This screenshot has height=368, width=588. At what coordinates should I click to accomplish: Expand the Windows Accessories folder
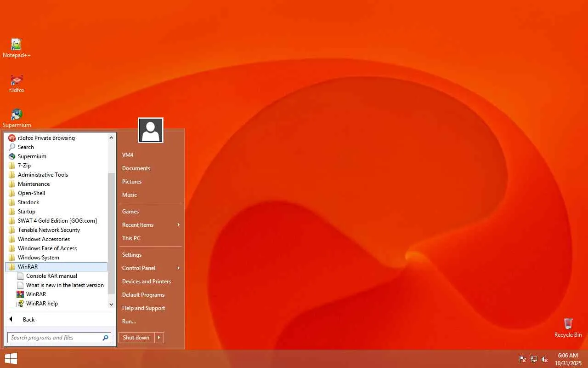56,239
